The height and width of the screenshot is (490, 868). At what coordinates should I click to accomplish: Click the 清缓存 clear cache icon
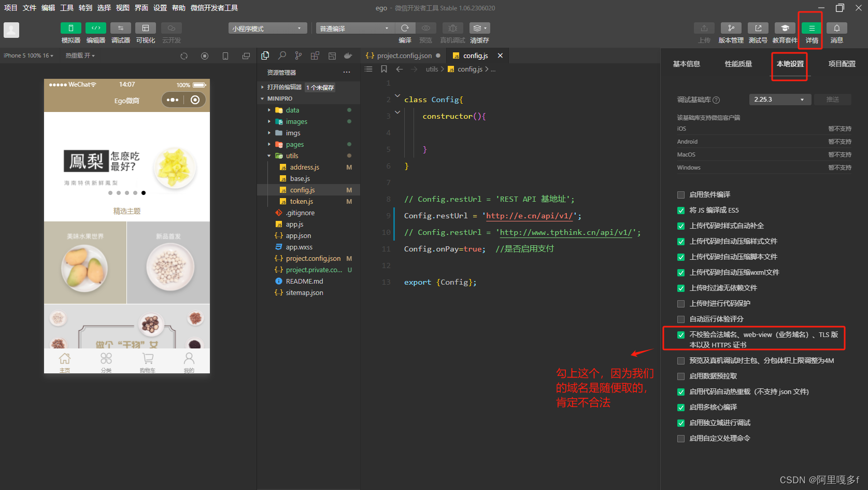click(479, 28)
